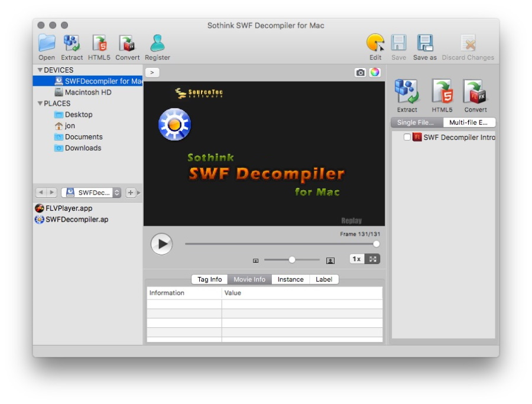Click the zoom slider knob
Screen dimensions: 532x404
pyautogui.click(x=292, y=260)
